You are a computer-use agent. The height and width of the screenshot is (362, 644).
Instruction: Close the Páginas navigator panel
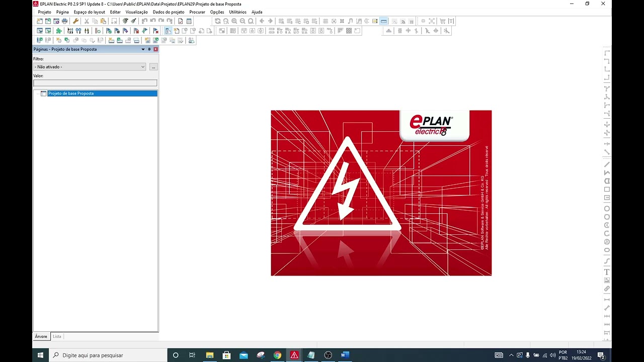pos(155,49)
